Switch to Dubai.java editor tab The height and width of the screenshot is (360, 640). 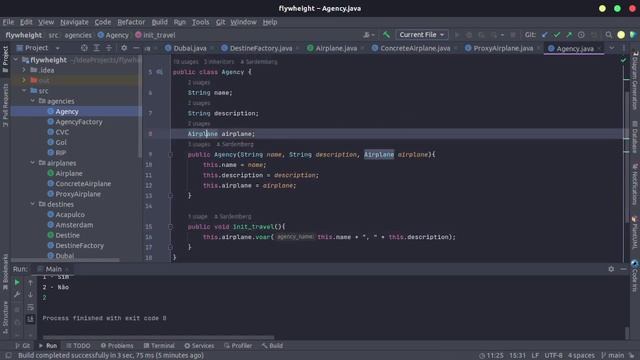pyautogui.click(x=189, y=48)
